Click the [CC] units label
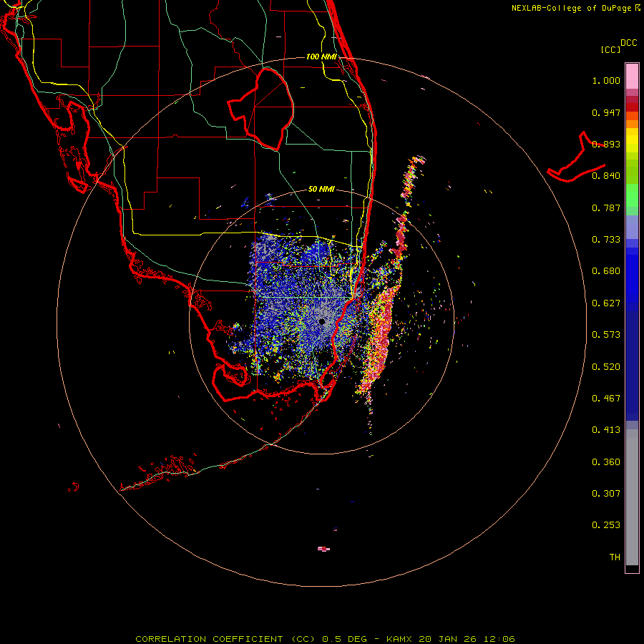644x644 pixels. point(610,49)
